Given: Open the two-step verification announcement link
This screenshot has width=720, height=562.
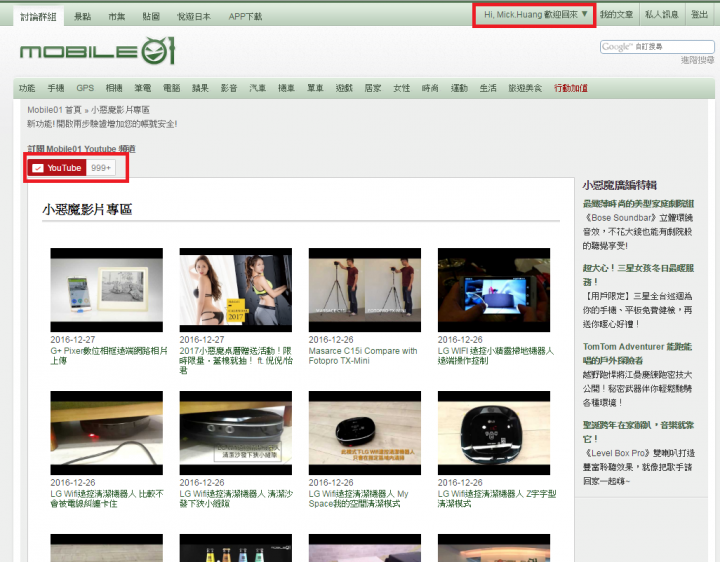Looking at the screenshot, I should [102, 124].
